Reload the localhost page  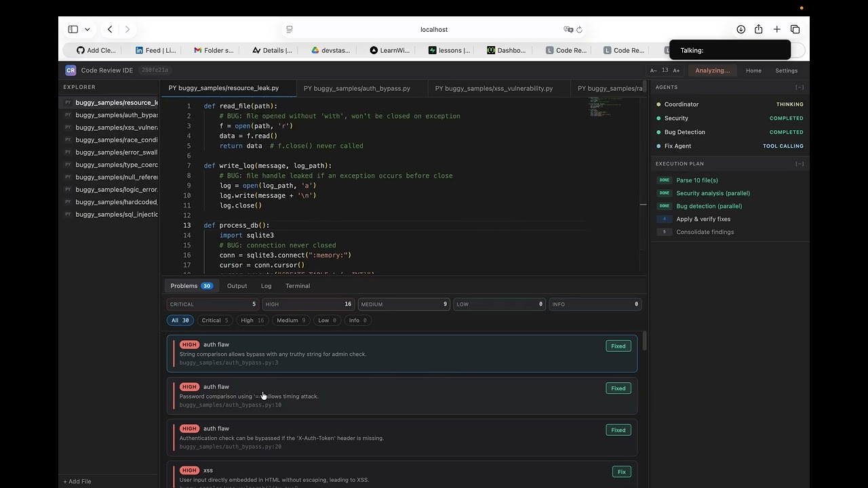tap(580, 29)
